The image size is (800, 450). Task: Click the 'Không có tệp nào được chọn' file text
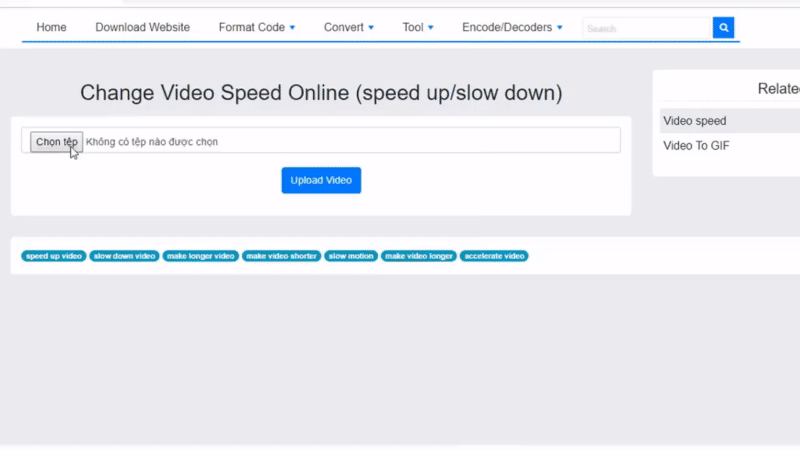pyautogui.click(x=152, y=142)
